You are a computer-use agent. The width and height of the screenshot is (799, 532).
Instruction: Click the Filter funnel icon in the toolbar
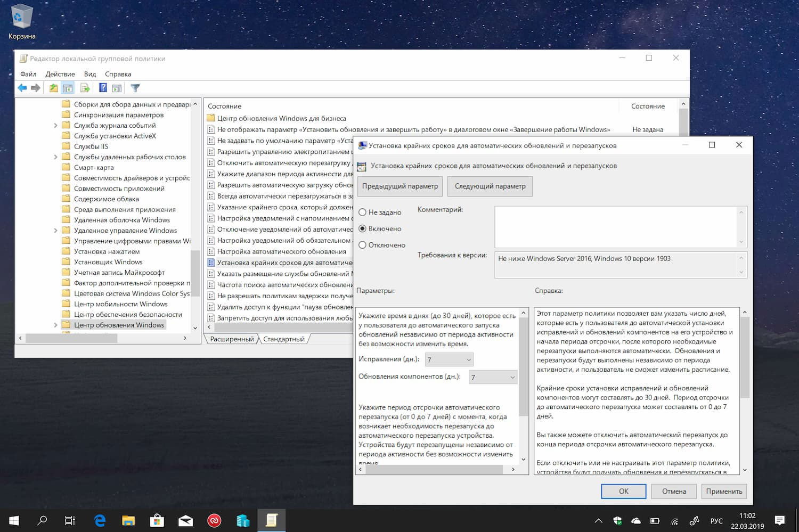[135, 88]
